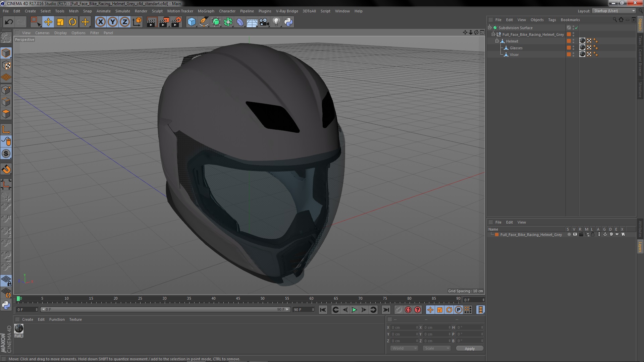Screen dimensions: 644x362
Task: Open the Sculpt menu
Action: pos(157,11)
